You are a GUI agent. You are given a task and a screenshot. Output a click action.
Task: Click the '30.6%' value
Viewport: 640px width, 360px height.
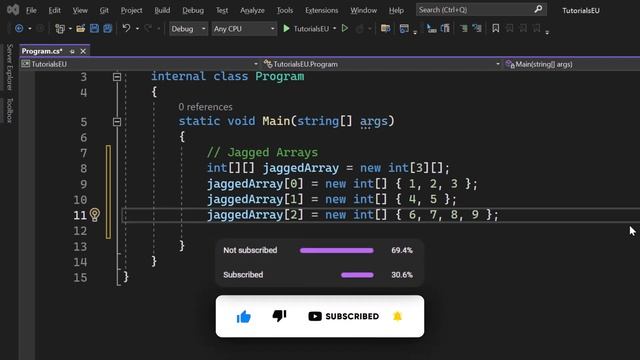[402, 275]
